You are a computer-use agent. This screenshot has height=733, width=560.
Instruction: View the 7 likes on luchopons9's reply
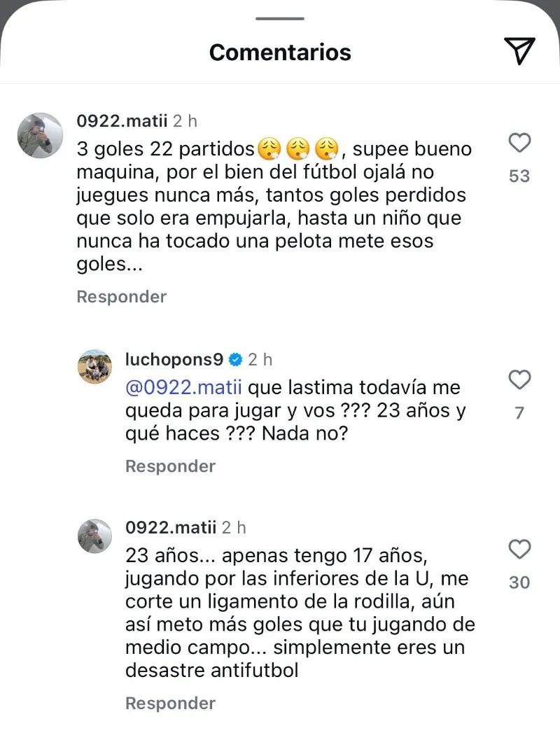519,413
